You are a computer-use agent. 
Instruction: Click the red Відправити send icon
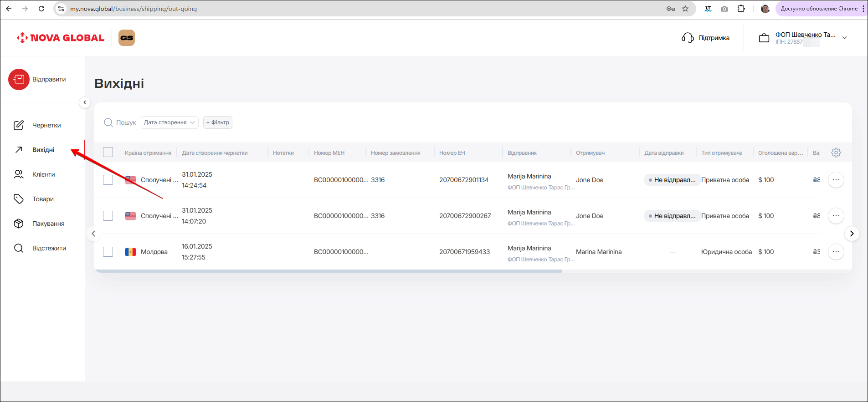[19, 80]
